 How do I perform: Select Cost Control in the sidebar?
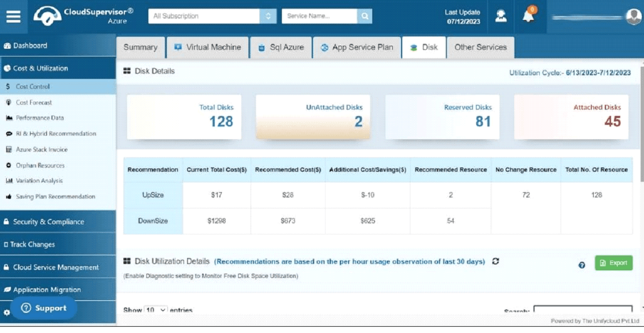click(x=58, y=86)
